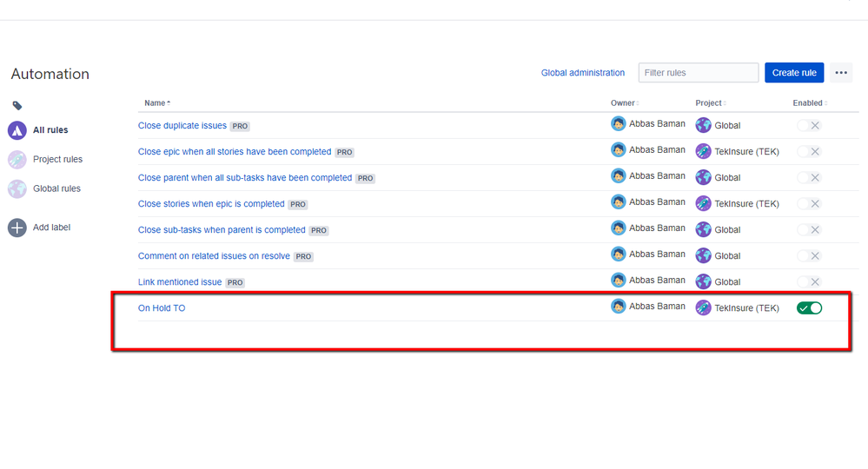Open the Link mentioned issue rule

point(180,282)
